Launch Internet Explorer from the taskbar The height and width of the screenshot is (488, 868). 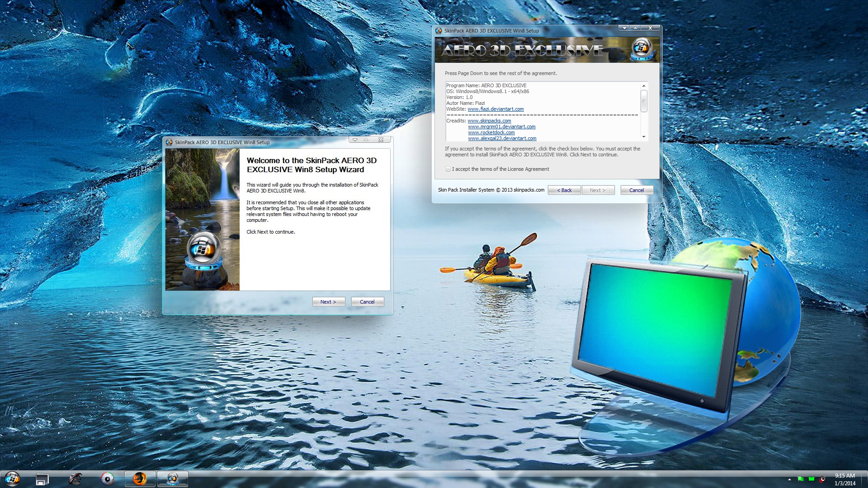tap(75, 479)
